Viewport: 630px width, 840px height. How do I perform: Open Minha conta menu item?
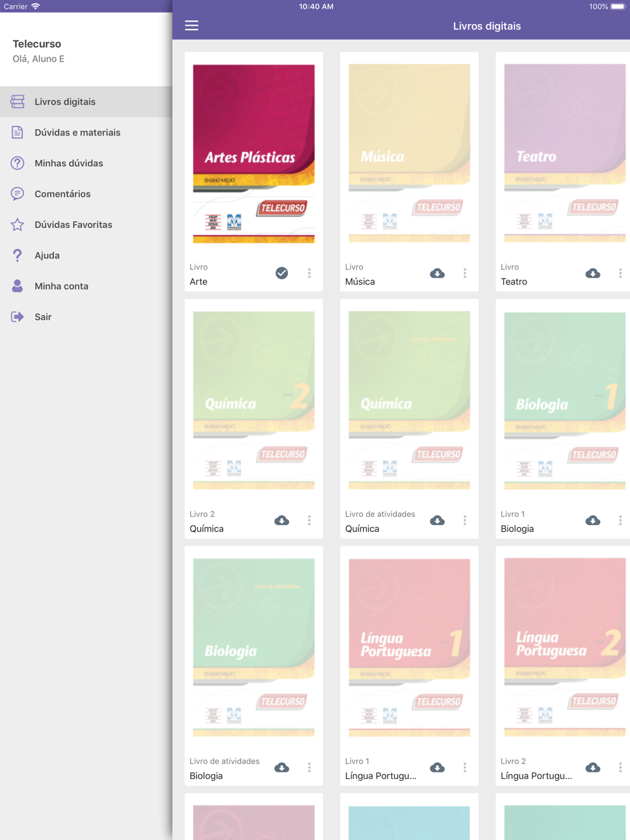coord(86,286)
